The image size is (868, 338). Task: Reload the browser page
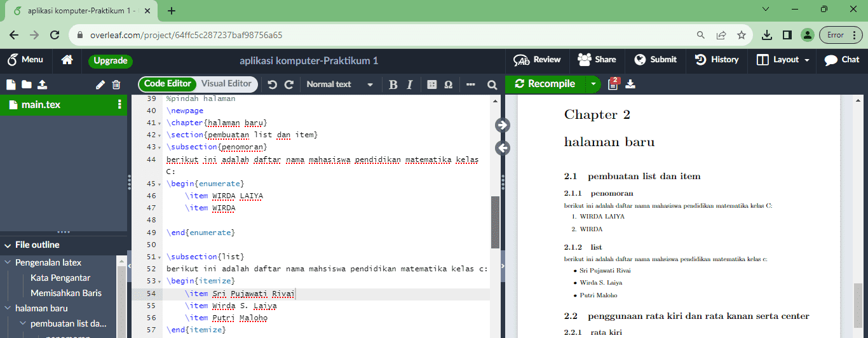pos(55,35)
